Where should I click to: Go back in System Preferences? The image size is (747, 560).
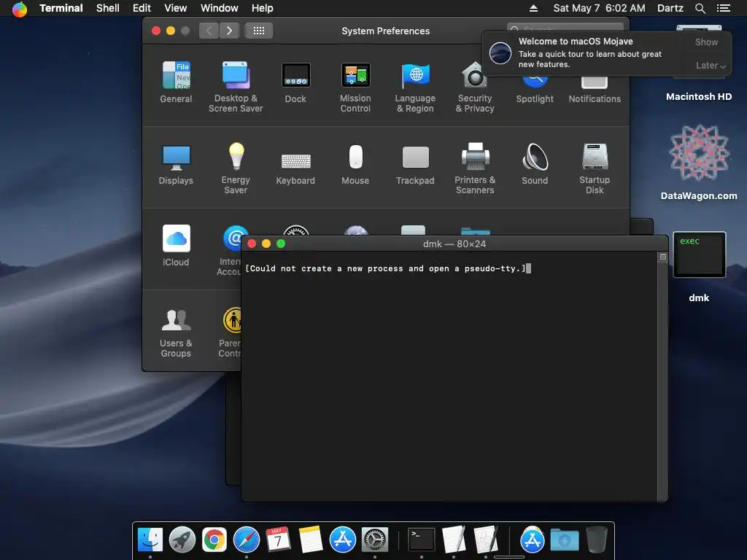pyautogui.click(x=209, y=31)
